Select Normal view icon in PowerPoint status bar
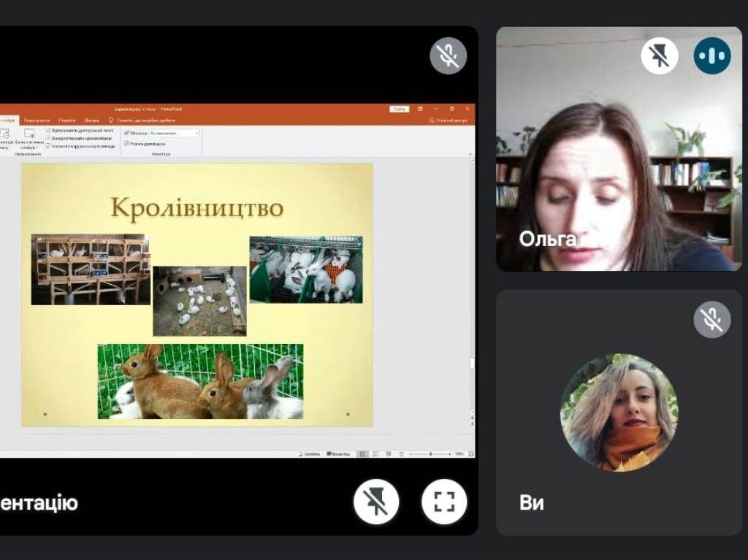Image resolution: width=748 pixels, height=560 pixels. point(362,453)
